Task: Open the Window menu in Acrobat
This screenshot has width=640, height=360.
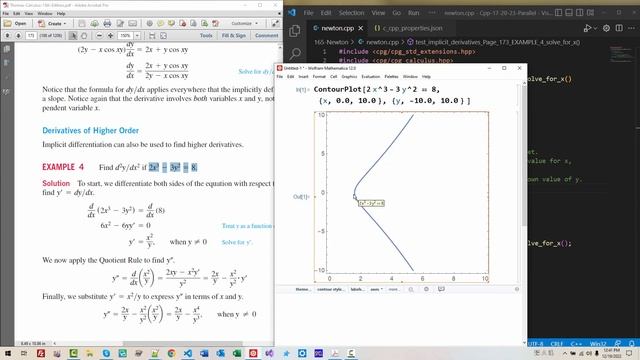Action: pyautogui.click(x=45, y=13)
